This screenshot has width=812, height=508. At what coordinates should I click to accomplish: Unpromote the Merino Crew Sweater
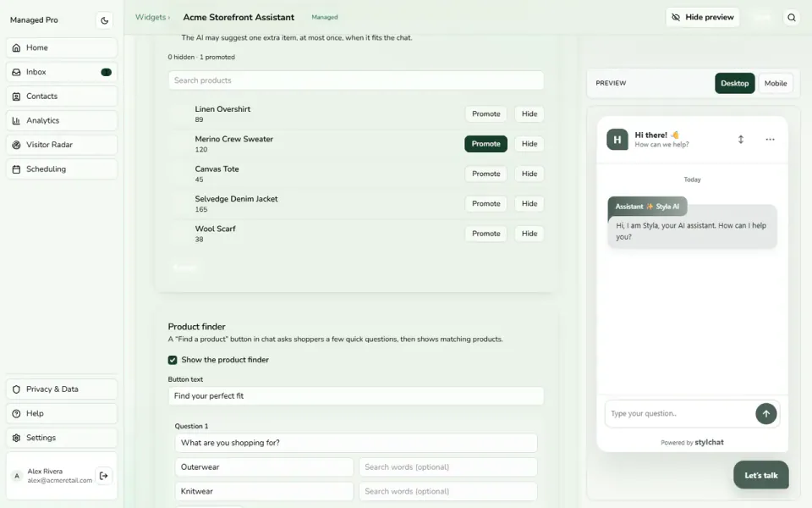486,144
